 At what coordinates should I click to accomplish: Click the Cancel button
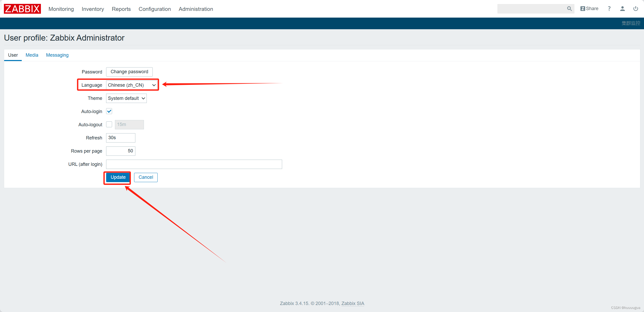pos(145,177)
